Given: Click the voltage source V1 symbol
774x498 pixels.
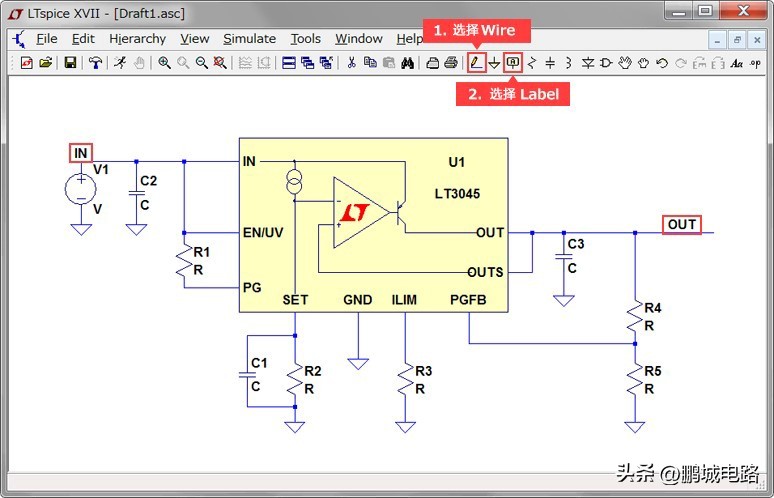Looking at the screenshot, I should click(x=81, y=189).
